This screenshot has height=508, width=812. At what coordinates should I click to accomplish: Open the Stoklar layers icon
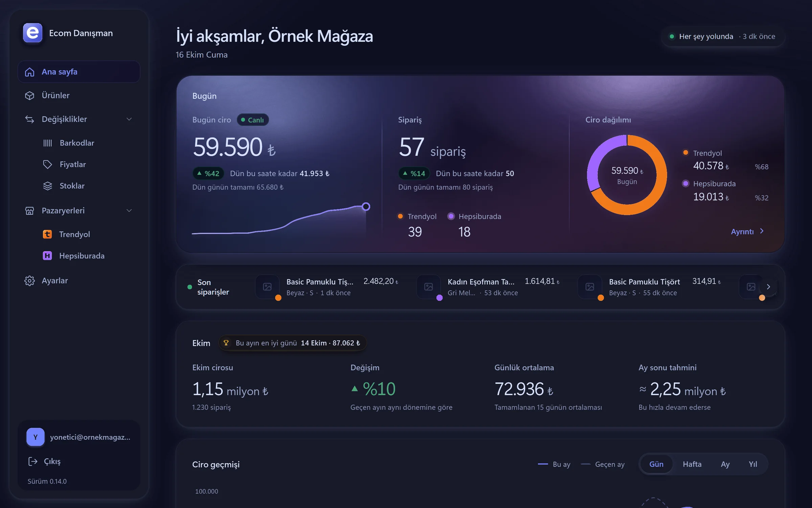tap(48, 186)
